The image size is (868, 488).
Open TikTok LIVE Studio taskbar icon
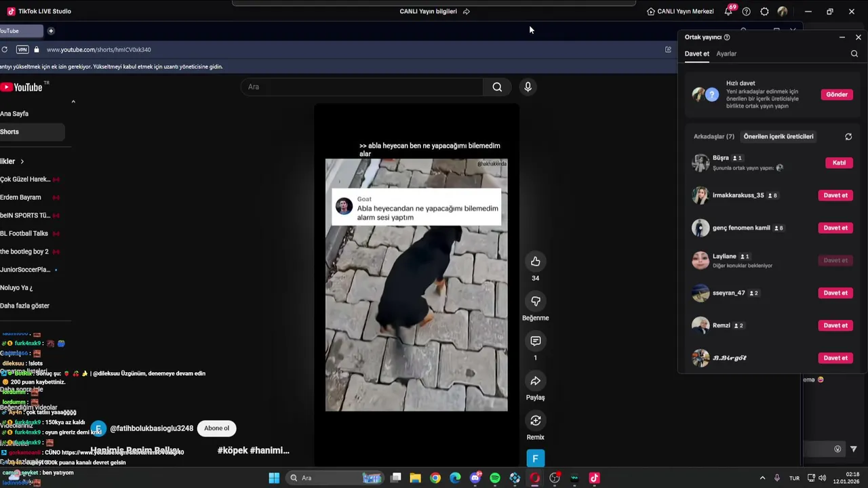594,478
